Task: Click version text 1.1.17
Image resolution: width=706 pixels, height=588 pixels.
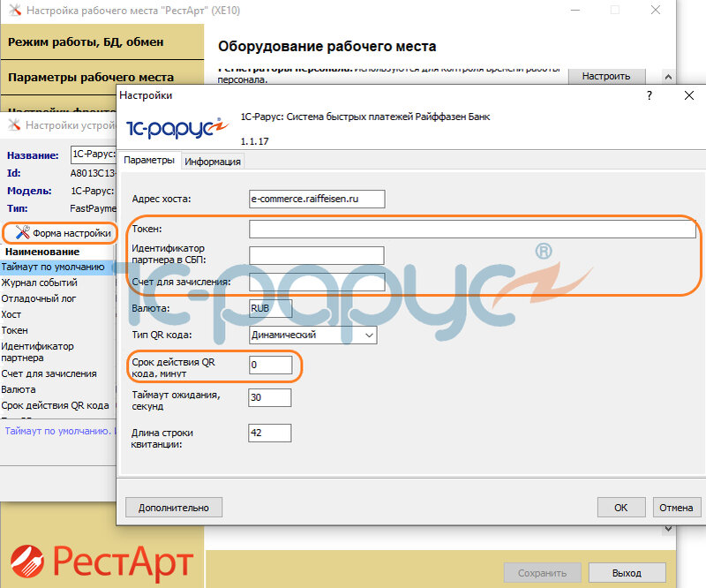Action: coord(254,141)
